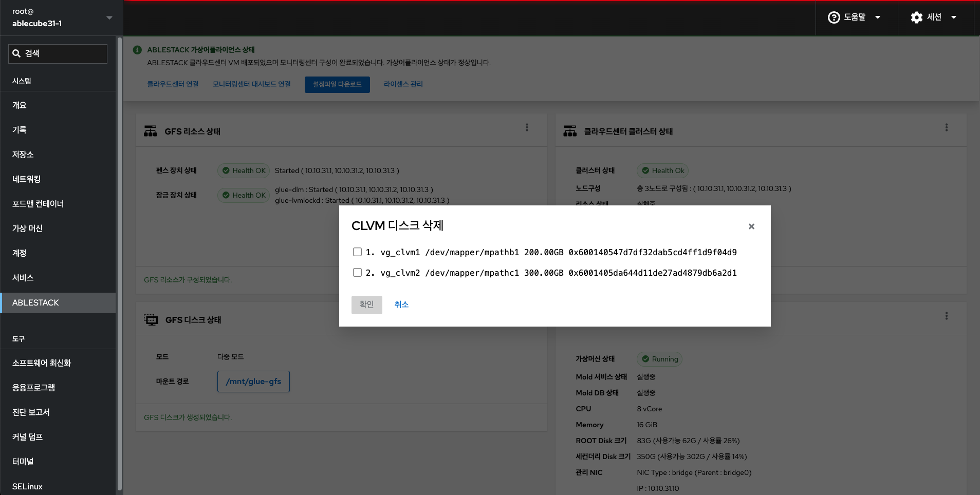Click the 확인 confirm button

click(x=366, y=304)
